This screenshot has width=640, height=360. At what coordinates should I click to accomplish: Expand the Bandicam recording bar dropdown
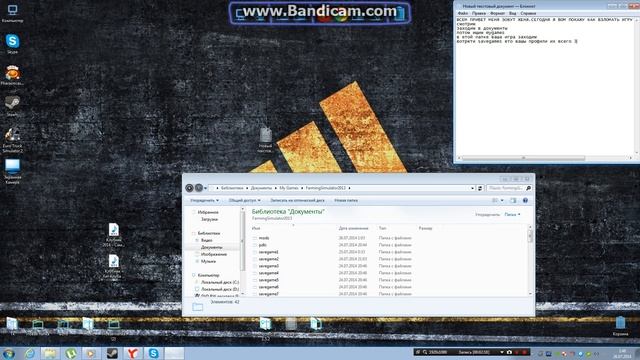click(x=502, y=352)
